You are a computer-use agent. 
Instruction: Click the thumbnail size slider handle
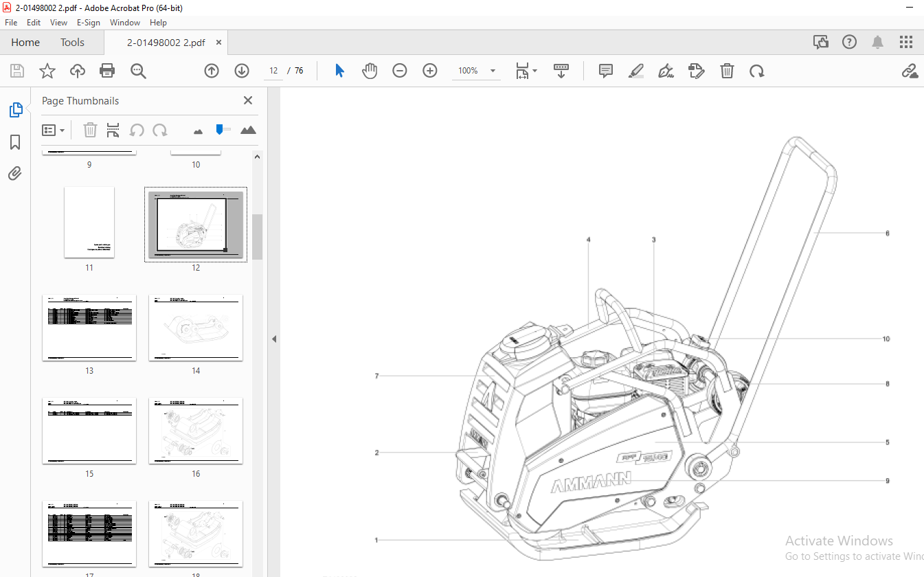click(x=219, y=130)
